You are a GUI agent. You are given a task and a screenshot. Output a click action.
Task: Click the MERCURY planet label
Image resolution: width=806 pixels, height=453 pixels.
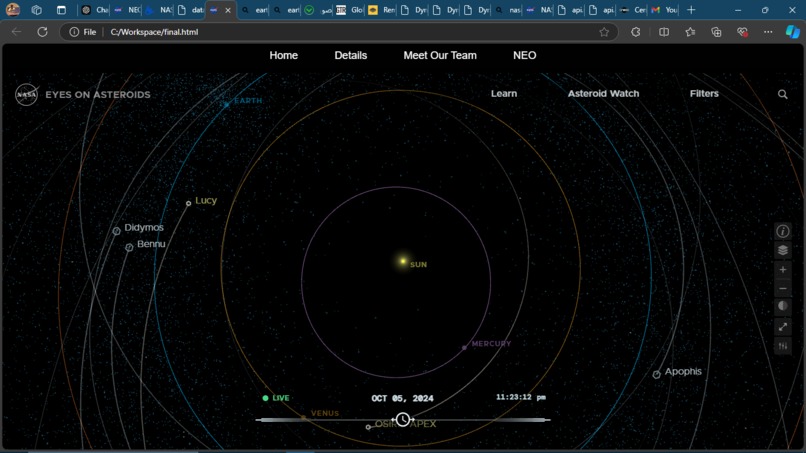491,343
